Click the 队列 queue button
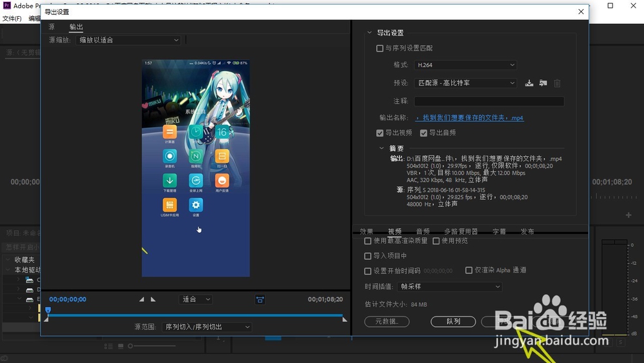The image size is (644, 363). pyautogui.click(x=453, y=322)
